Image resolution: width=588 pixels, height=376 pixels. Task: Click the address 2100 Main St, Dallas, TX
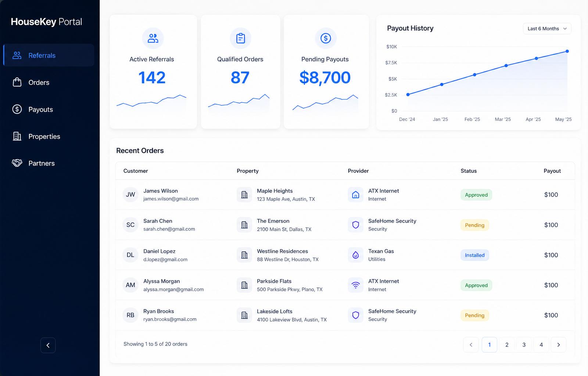[284, 229]
